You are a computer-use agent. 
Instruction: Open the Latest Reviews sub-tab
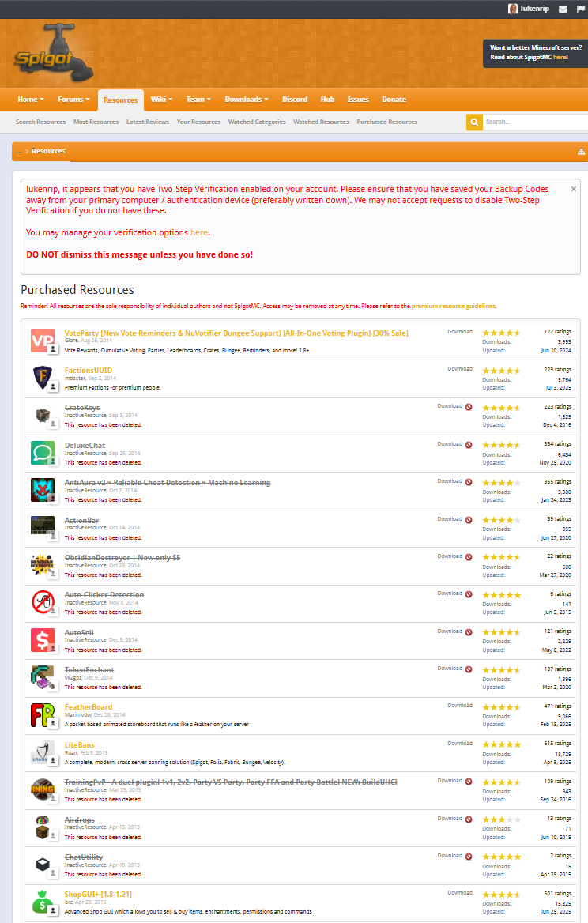(x=148, y=122)
